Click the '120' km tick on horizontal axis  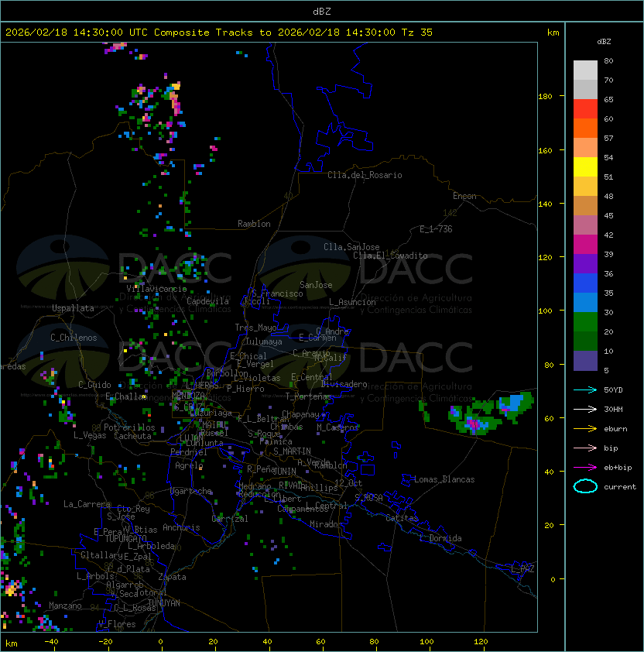click(x=481, y=642)
